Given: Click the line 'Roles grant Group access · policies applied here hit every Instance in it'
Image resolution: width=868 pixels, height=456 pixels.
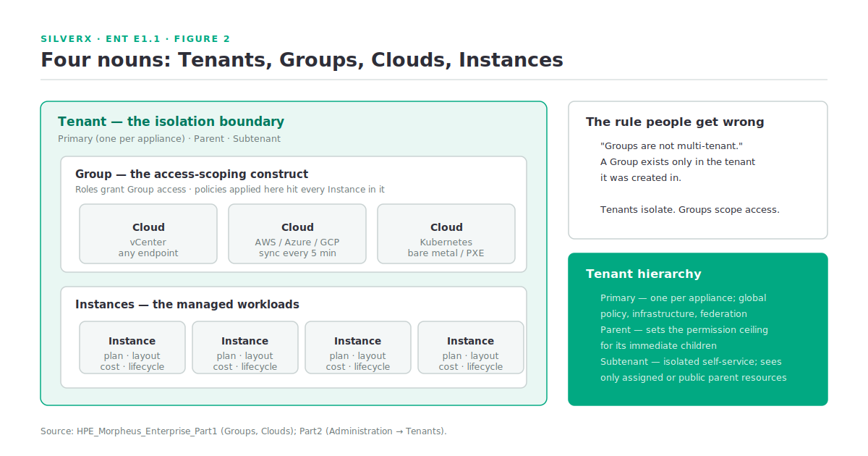Looking at the screenshot, I should point(230,190).
